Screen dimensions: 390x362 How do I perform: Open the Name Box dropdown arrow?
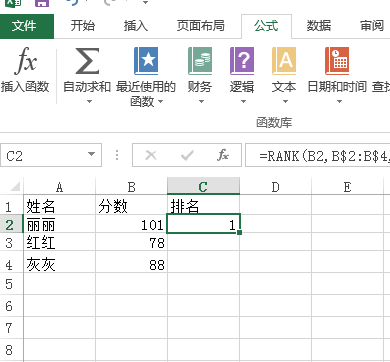(91, 154)
